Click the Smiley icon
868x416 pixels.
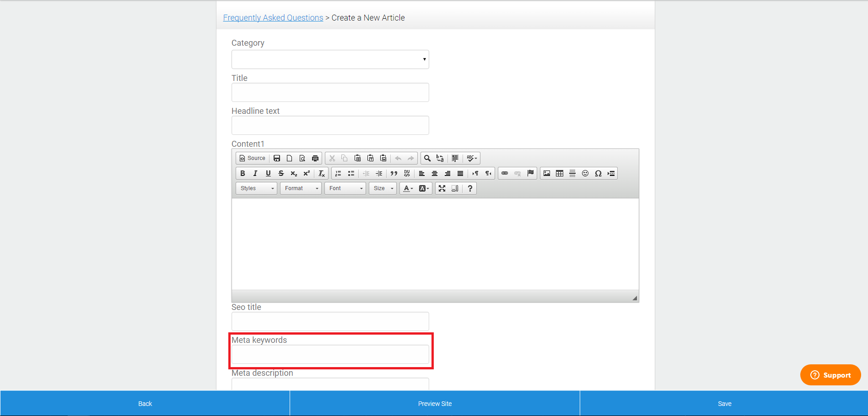point(585,173)
